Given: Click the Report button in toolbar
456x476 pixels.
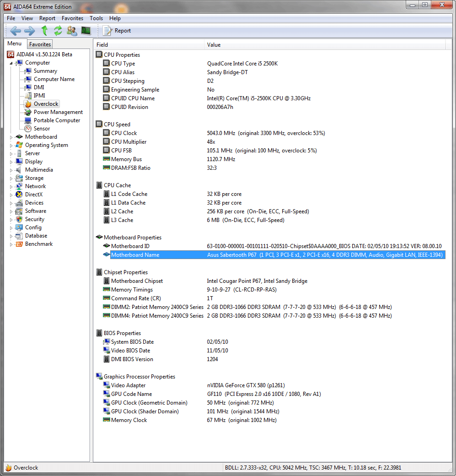Looking at the screenshot, I should click(117, 31).
